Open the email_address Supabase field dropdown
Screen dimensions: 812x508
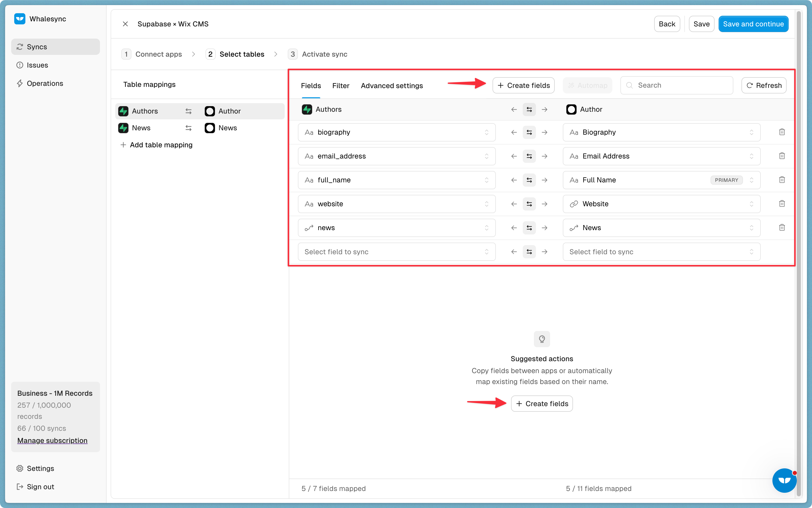click(x=397, y=156)
